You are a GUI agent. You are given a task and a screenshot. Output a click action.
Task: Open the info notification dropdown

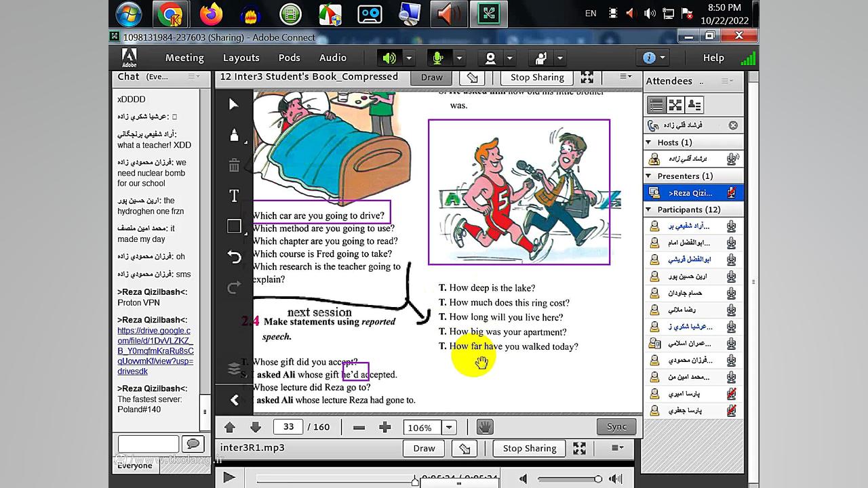654,58
